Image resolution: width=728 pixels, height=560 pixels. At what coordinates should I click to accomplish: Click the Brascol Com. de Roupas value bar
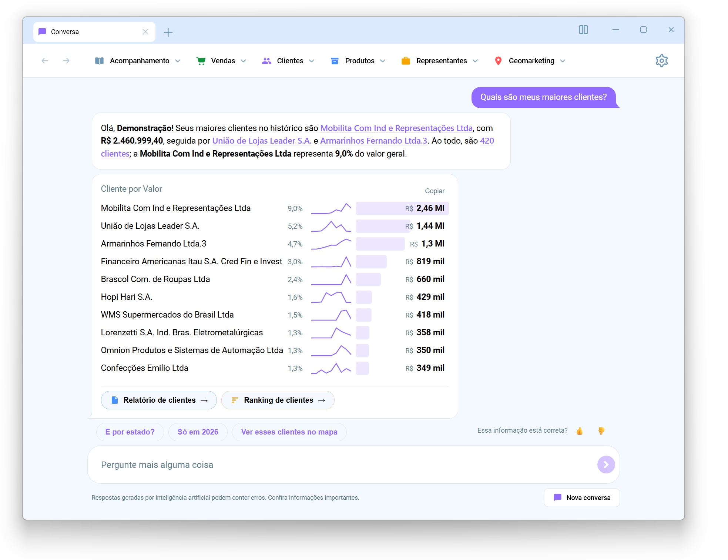tap(368, 279)
